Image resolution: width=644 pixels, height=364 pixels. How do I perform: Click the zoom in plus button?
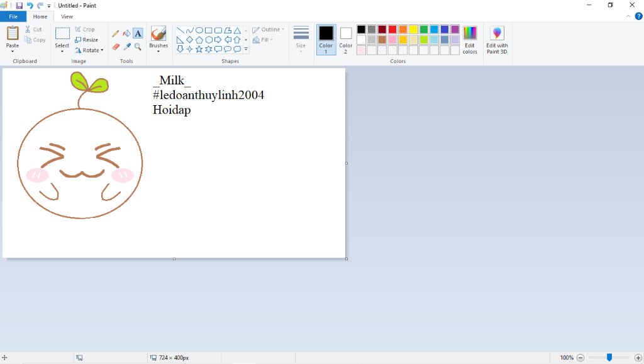click(x=638, y=358)
